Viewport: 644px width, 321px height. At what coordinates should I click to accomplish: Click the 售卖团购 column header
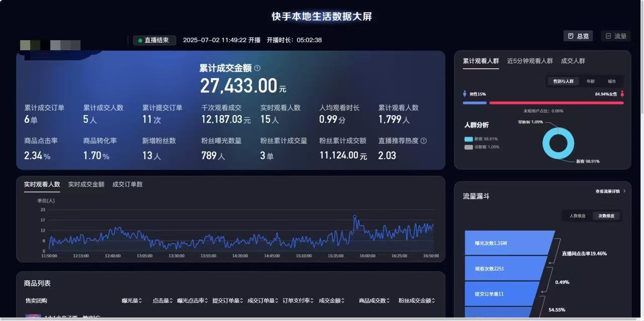point(36,301)
